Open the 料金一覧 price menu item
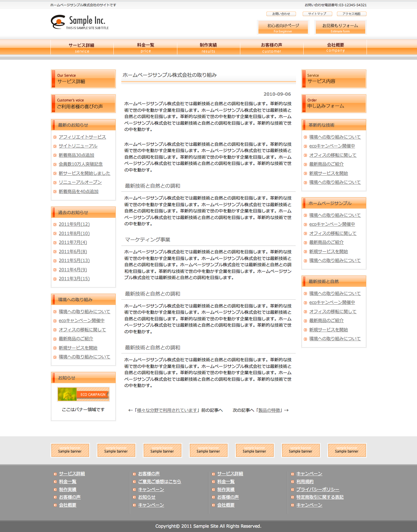This screenshot has width=417, height=532. (145, 47)
